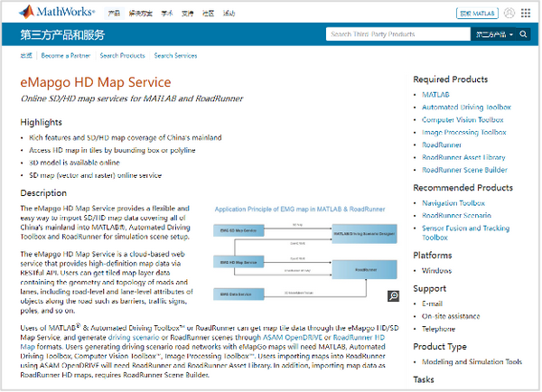The image size is (542, 392).
Task: Open the 社区 menu item
Action: pyautogui.click(x=209, y=14)
